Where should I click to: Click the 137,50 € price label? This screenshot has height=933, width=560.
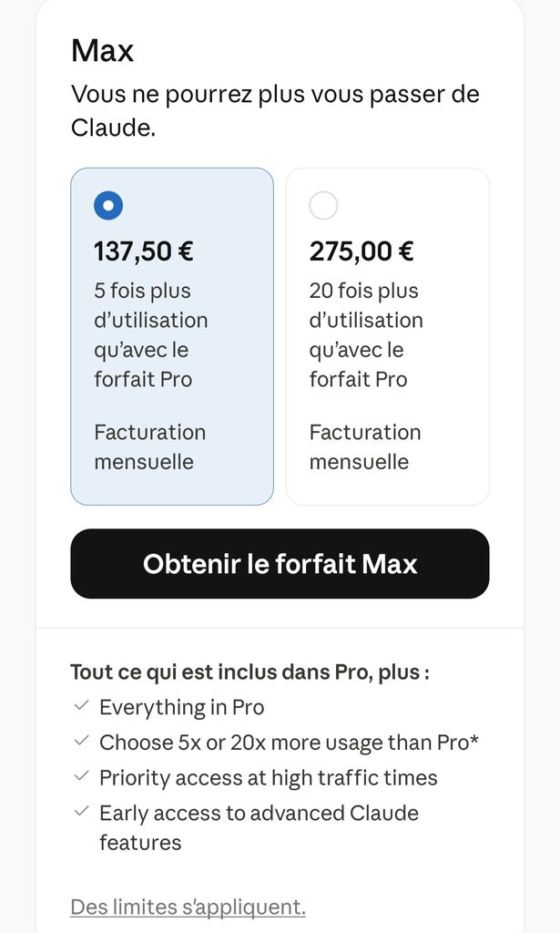[143, 251]
